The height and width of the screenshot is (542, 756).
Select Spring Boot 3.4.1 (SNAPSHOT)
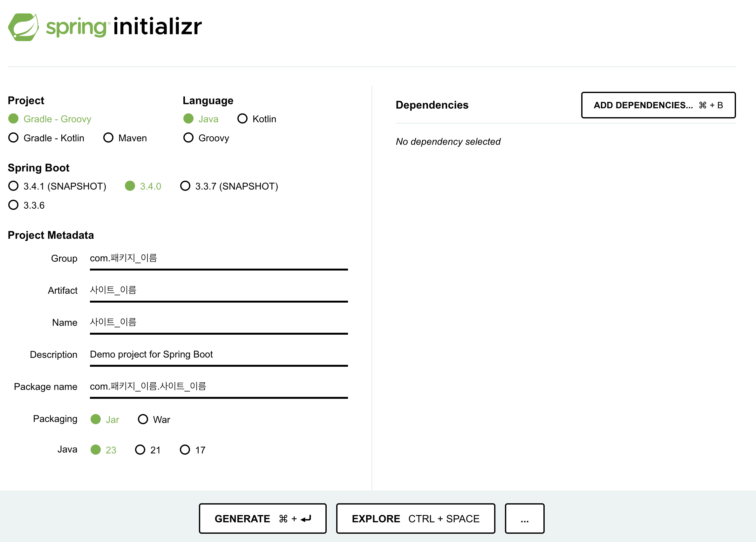click(13, 186)
